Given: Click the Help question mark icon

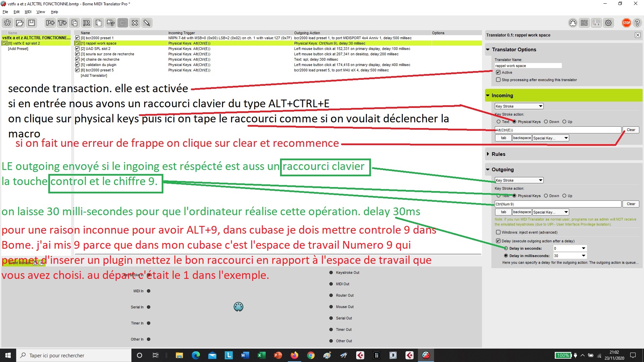Looking at the screenshot, I should click(x=638, y=23).
